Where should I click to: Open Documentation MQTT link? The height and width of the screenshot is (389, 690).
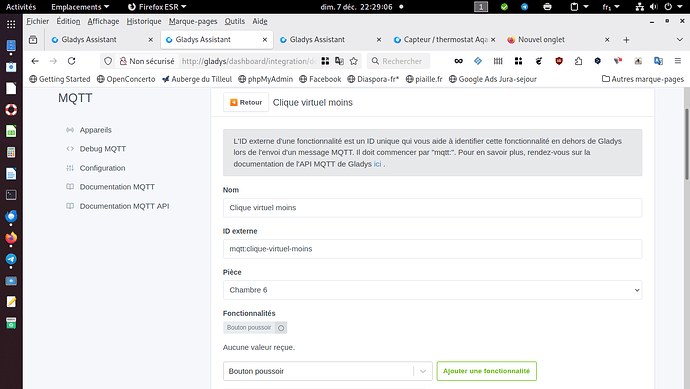coord(117,187)
